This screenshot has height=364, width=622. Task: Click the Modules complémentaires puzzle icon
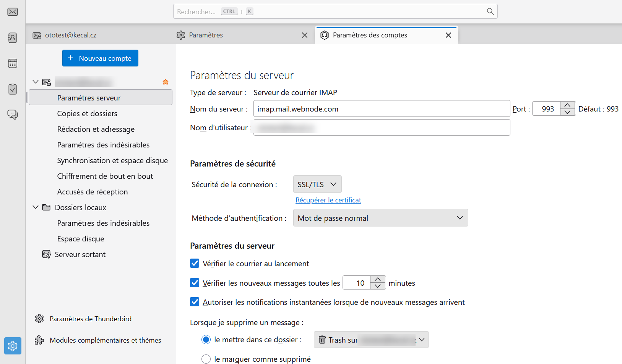39,340
